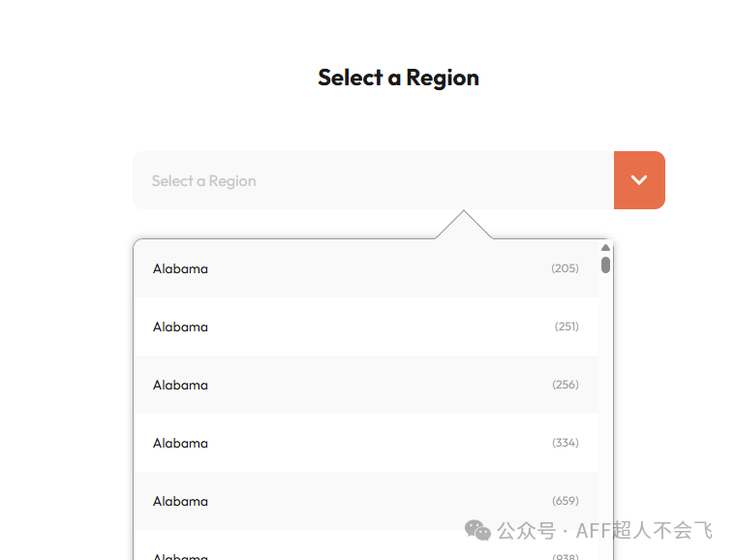This screenshot has width=736, height=560.
Task: Click the dropdown list scrollbar thumb
Action: (605, 264)
